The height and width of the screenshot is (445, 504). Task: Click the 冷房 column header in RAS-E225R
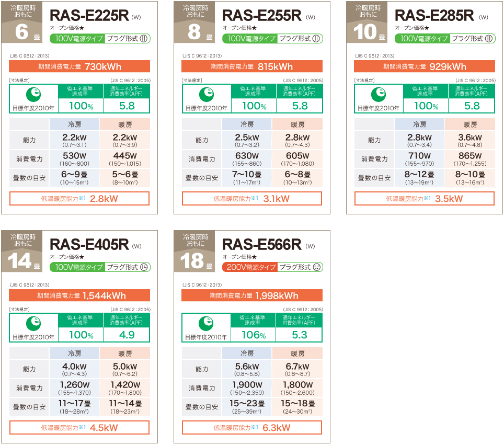pyautogui.click(x=74, y=124)
